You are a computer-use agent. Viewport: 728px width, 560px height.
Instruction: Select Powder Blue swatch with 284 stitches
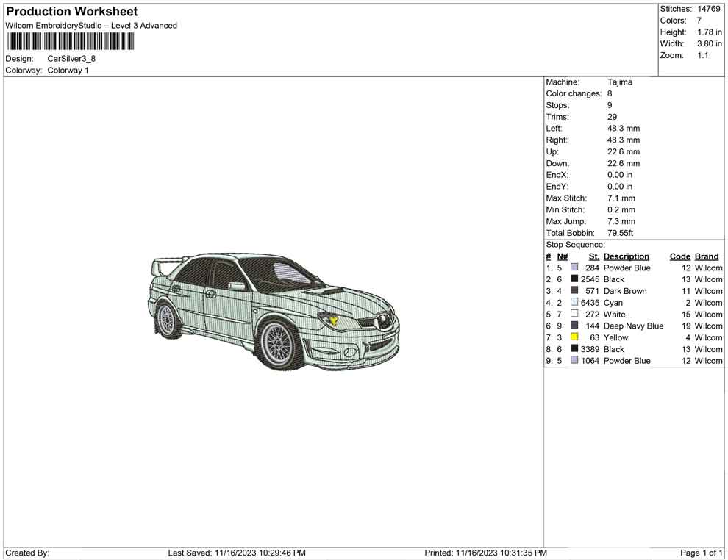(574, 268)
